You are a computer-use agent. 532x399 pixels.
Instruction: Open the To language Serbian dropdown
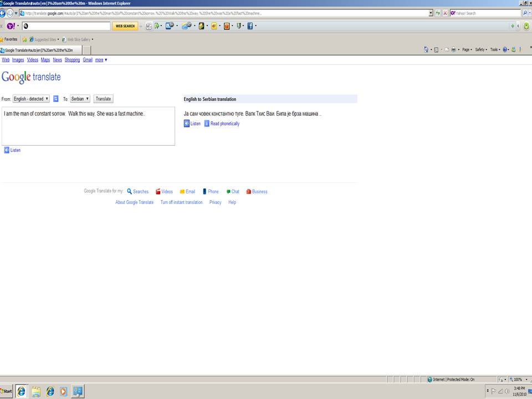(80, 99)
